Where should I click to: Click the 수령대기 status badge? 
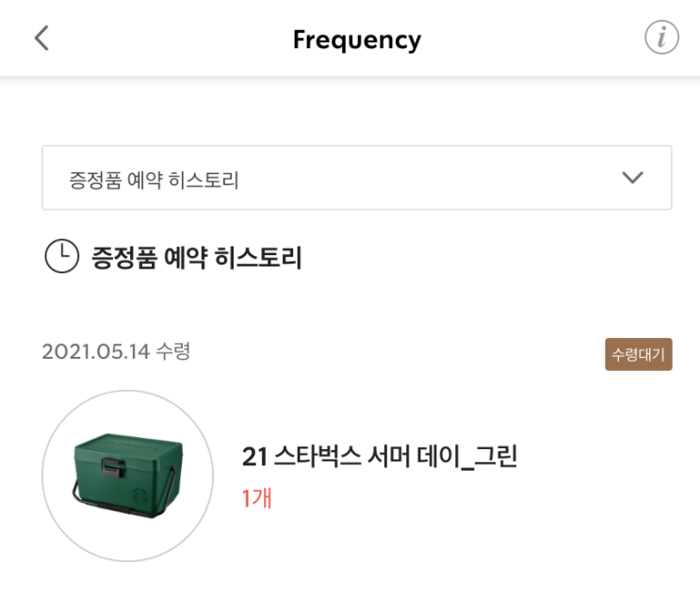tap(639, 355)
